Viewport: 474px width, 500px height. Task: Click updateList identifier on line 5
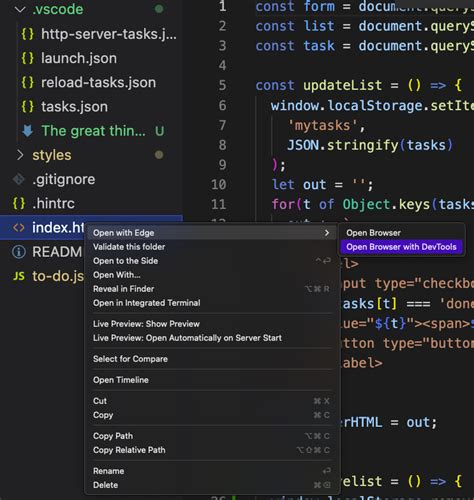click(x=342, y=86)
